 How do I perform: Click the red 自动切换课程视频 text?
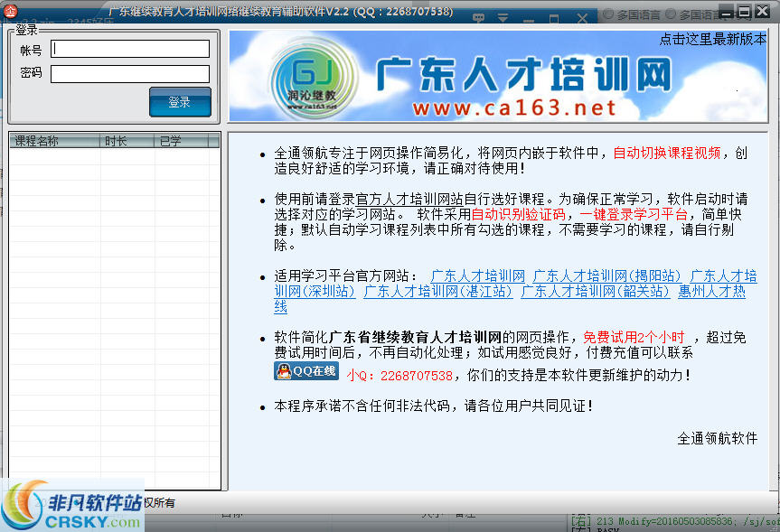point(667,154)
